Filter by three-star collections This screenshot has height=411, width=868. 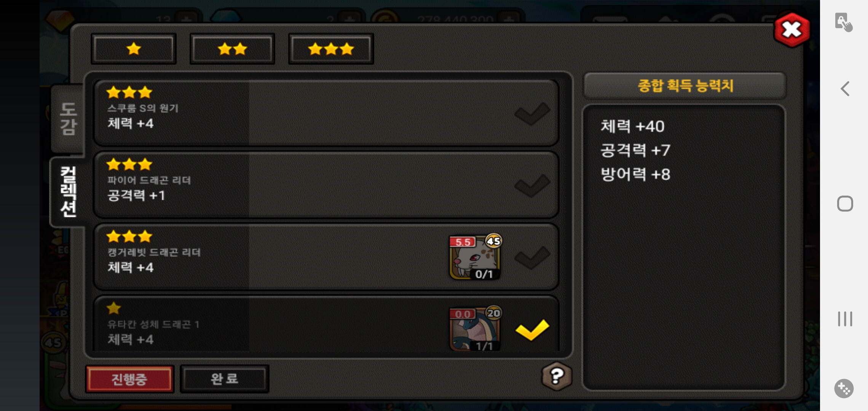pyautogui.click(x=331, y=49)
